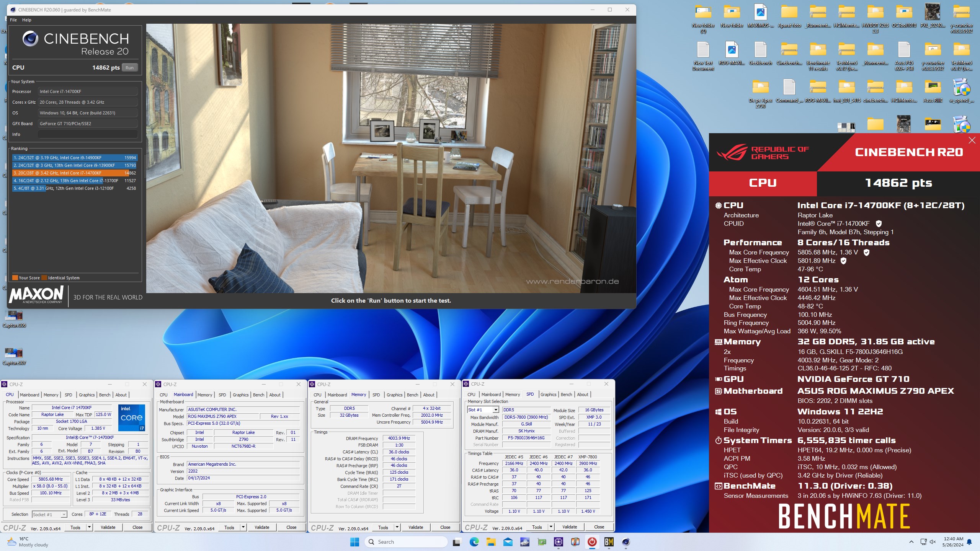Open the Cinebench File menu

click(x=13, y=20)
